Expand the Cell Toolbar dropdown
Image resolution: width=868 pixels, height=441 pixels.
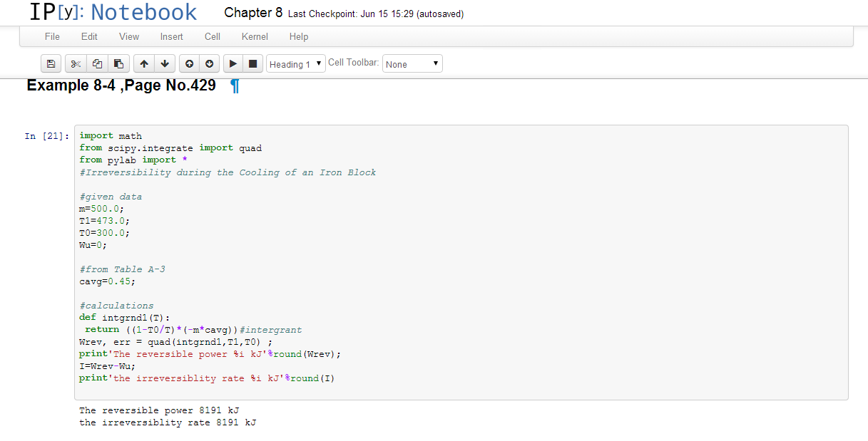tap(412, 64)
